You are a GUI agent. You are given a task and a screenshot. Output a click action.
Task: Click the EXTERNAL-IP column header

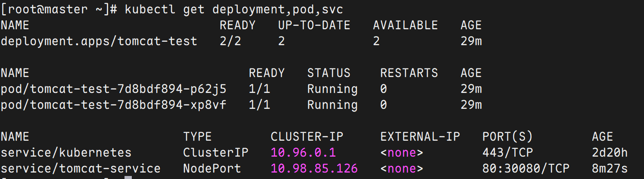point(420,137)
